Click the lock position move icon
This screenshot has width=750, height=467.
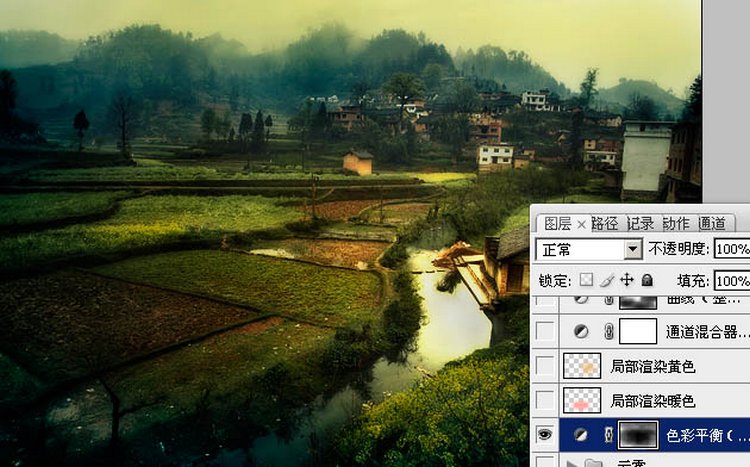627,280
